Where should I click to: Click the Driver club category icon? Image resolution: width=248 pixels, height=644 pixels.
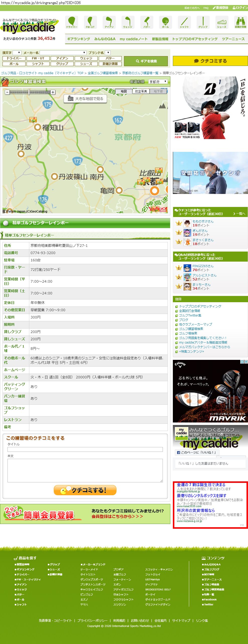coord(72,22)
